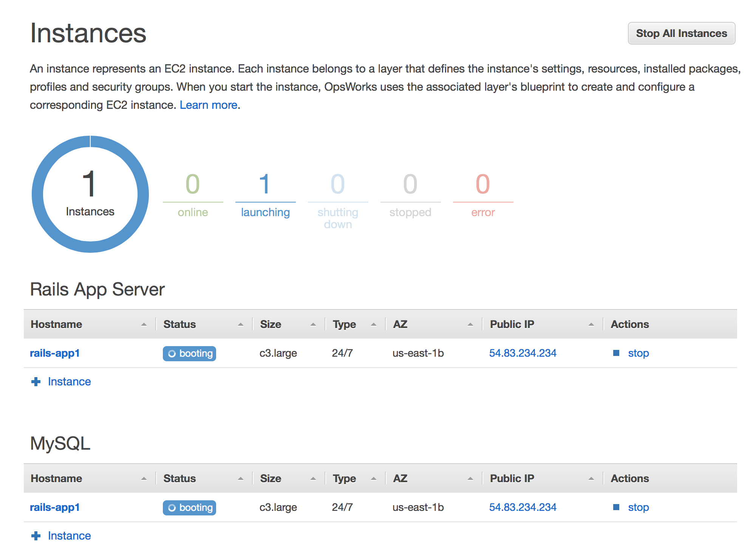This screenshot has width=753, height=560.
Task: Sort MySQL table by AZ arrow
Action: point(470,479)
